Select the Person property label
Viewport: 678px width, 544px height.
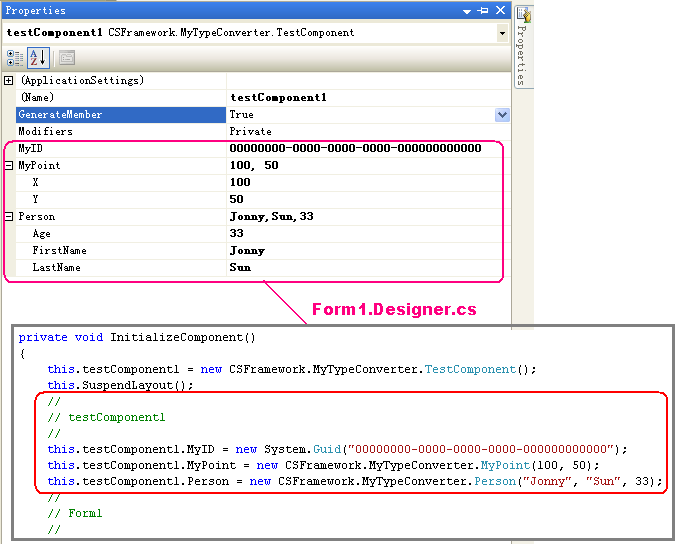point(37,217)
